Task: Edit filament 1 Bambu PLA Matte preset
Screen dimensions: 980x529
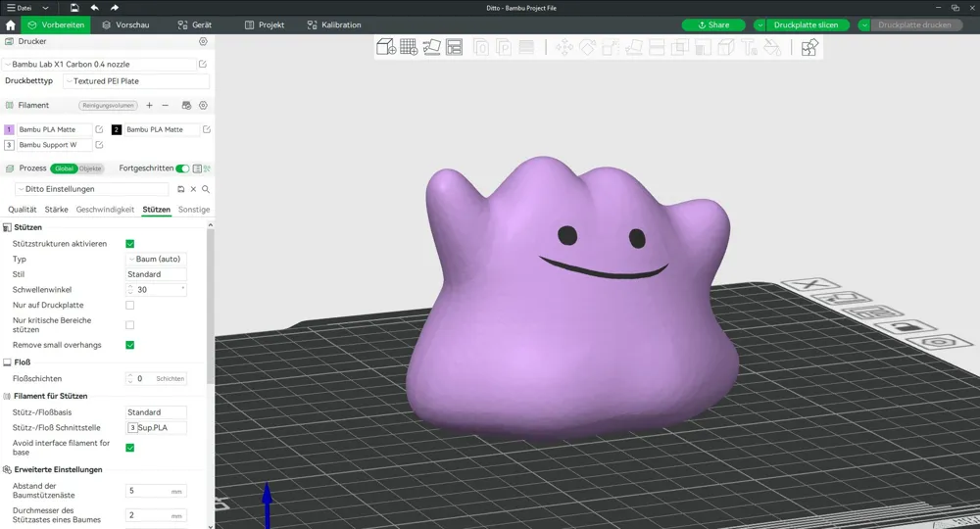Action: pyautogui.click(x=99, y=129)
